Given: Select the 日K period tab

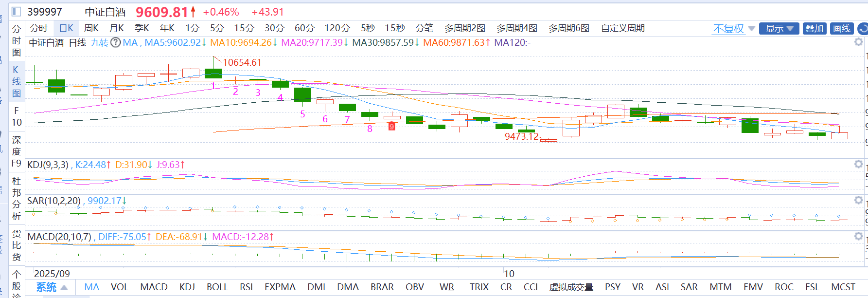Looking at the screenshot, I should point(66,28).
